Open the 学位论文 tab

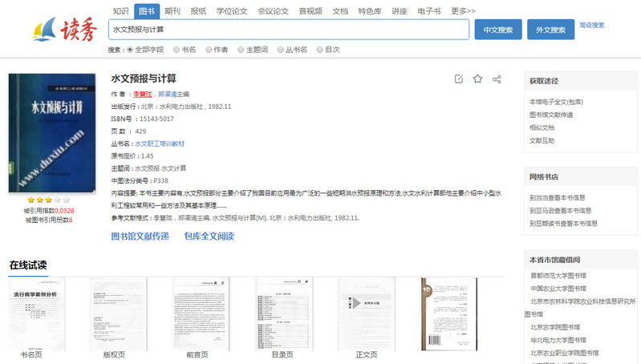(x=233, y=11)
